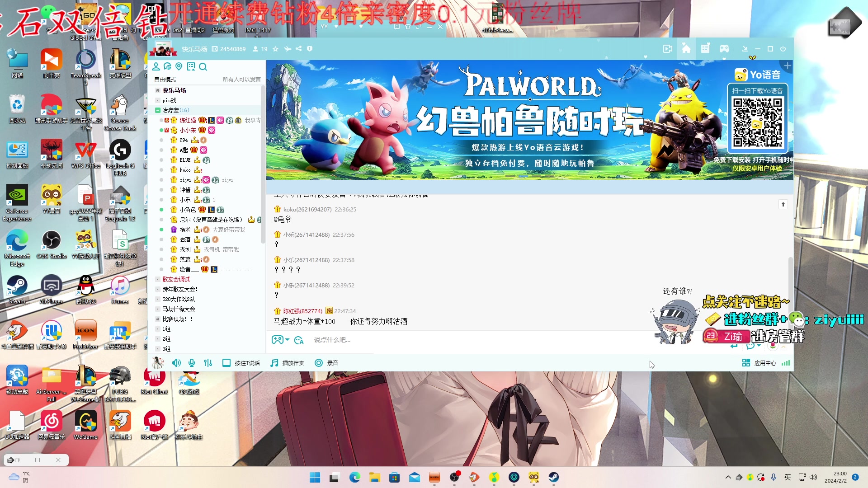Open WeGame desktop shortcut
Screen dimensions: 868x488
pyautogui.click(x=86, y=425)
